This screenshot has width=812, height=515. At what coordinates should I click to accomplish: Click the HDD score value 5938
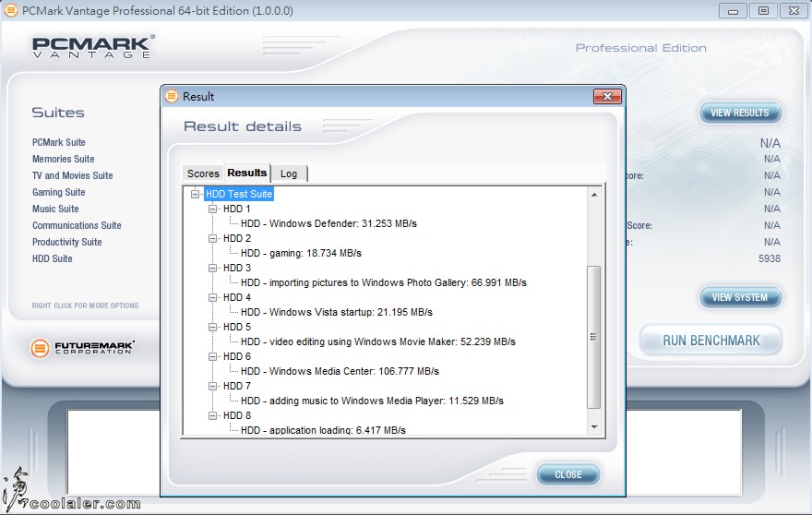point(770,258)
